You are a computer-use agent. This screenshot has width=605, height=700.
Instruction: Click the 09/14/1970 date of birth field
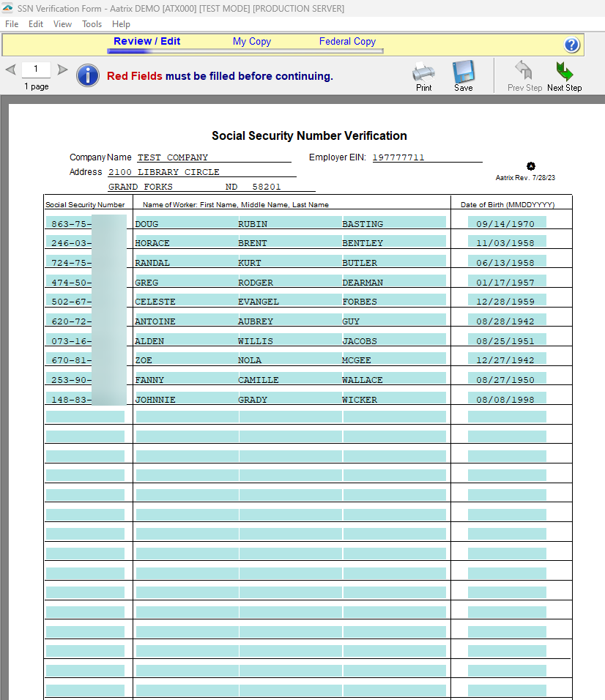point(506,223)
